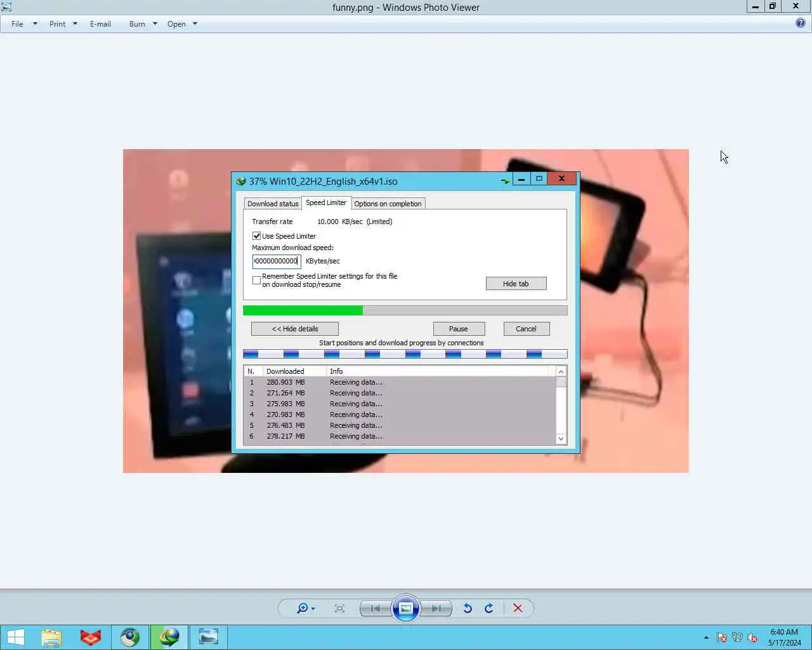Maximize the IDM download dialog
812x650 pixels.
tap(539, 179)
